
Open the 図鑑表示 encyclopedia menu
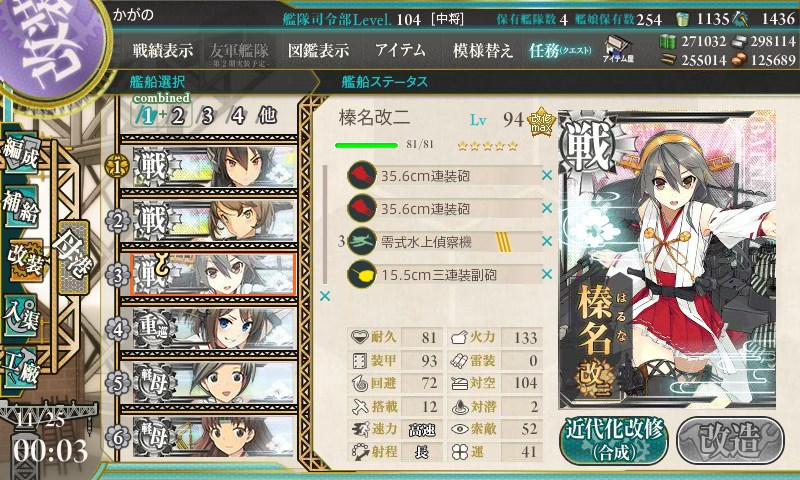tap(318, 50)
